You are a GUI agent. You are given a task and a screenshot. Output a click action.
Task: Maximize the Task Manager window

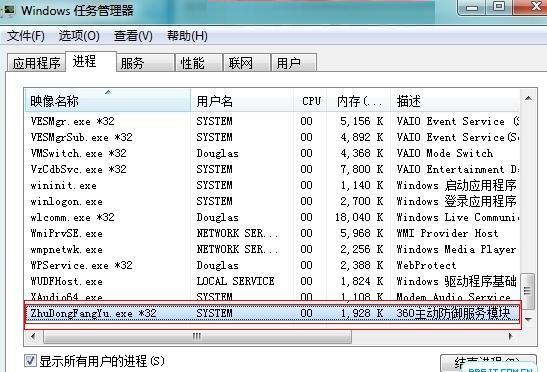[x=499, y=8]
